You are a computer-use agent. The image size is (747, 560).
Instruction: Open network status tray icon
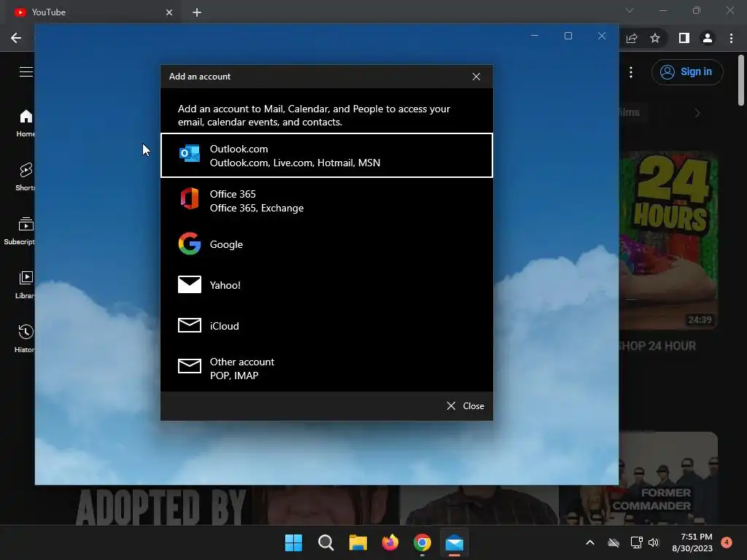(x=636, y=542)
